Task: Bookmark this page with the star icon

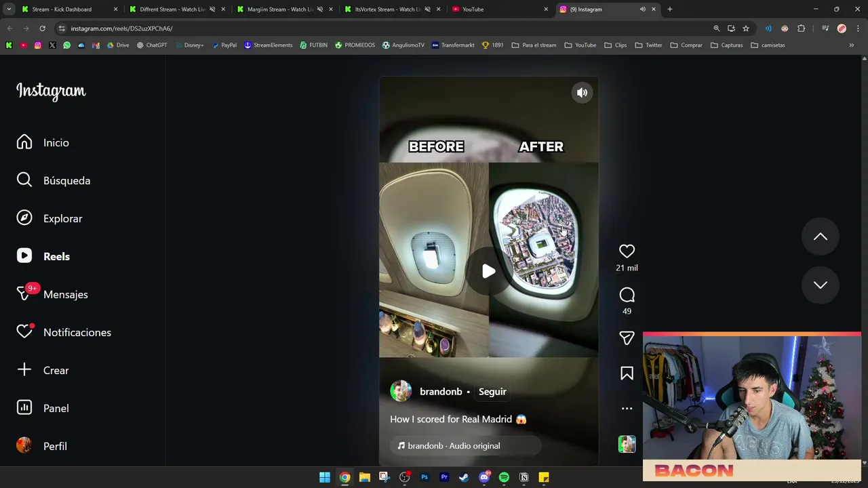Action: coord(746,28)
